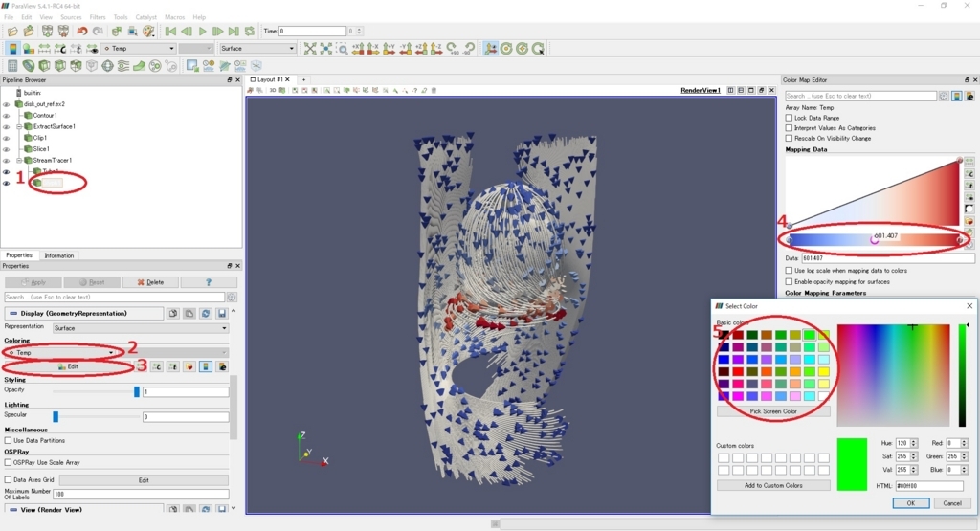Viewport: 980px width, 531px height.
Task: Open the Filters menu
Action: point(98,17)
